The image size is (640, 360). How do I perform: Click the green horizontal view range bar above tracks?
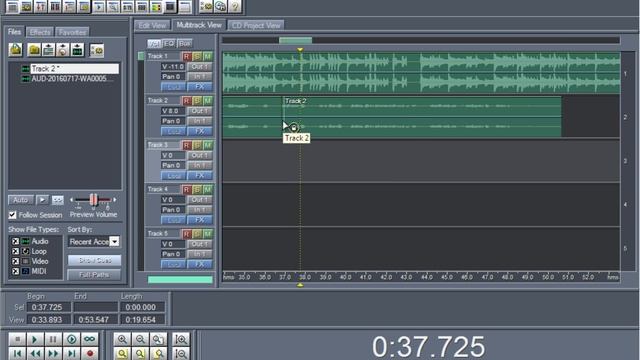coord(296,40)
